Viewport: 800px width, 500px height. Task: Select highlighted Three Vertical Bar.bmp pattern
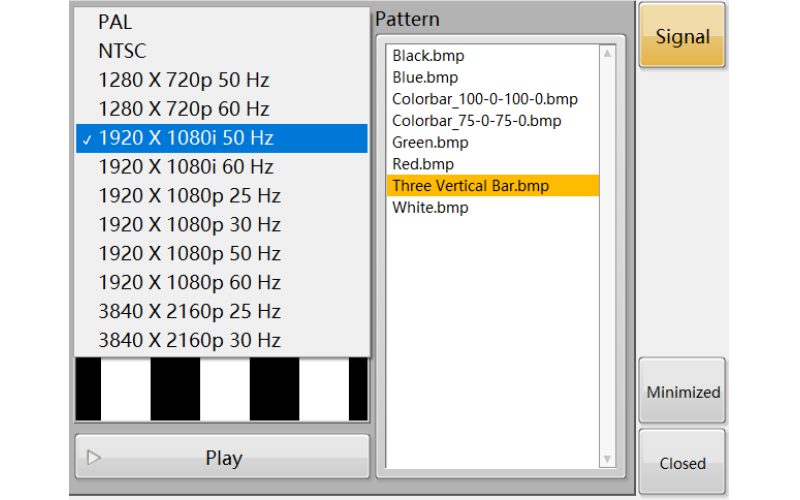pyautogui.click(x=492, y=186)
